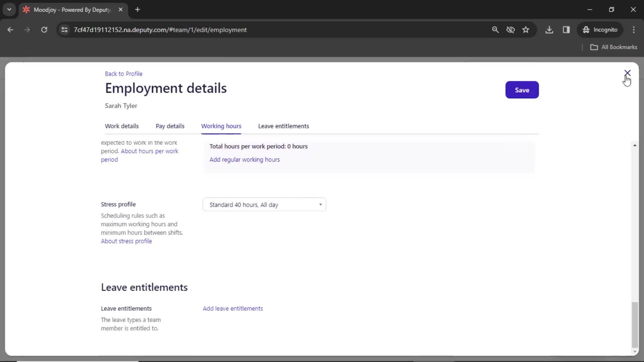This screenshot has width=644, height=362.
Task: Switch to Leave entitlements tab
Action: (283, 126)
